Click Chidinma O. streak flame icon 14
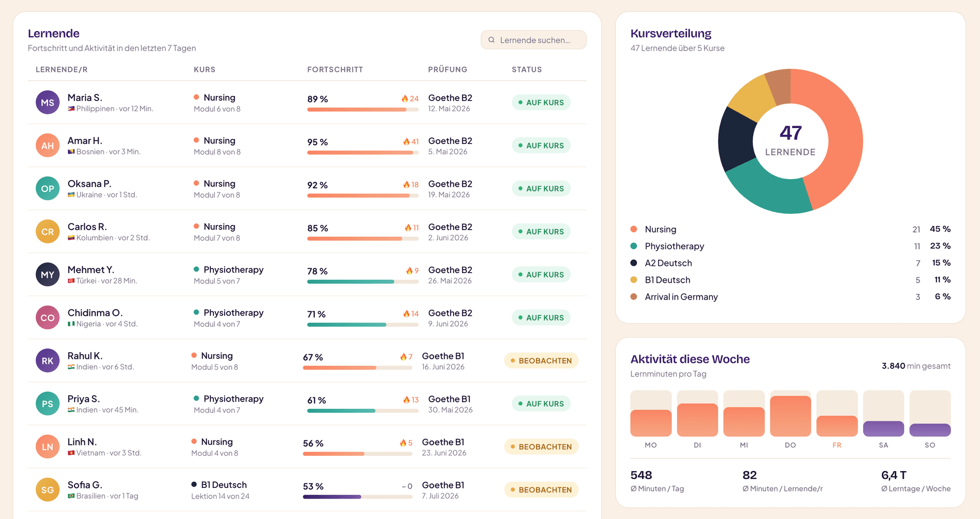Viewport: 980px width, 519px height. click(406, 313)
